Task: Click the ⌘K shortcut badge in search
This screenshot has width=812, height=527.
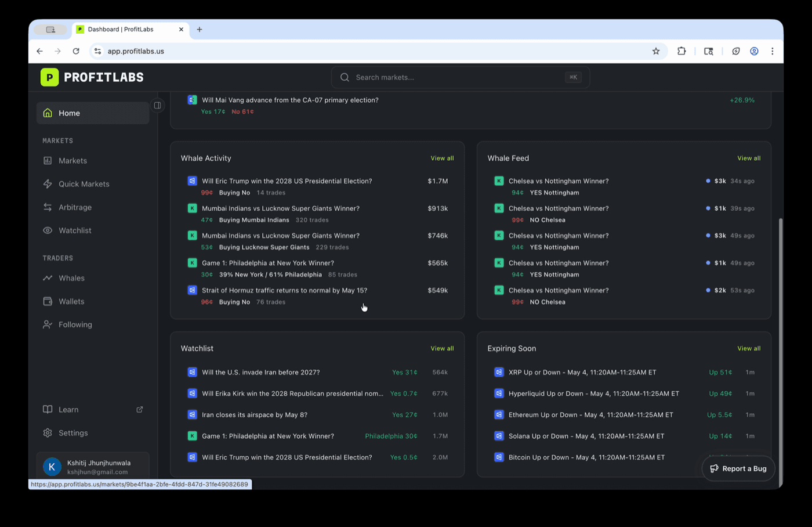Action: click(573, 77)
